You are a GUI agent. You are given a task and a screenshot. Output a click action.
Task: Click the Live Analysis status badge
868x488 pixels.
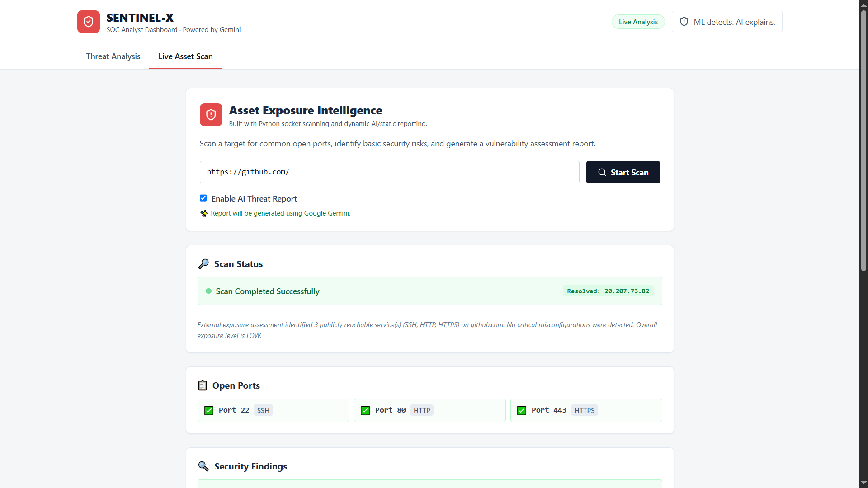638,22
